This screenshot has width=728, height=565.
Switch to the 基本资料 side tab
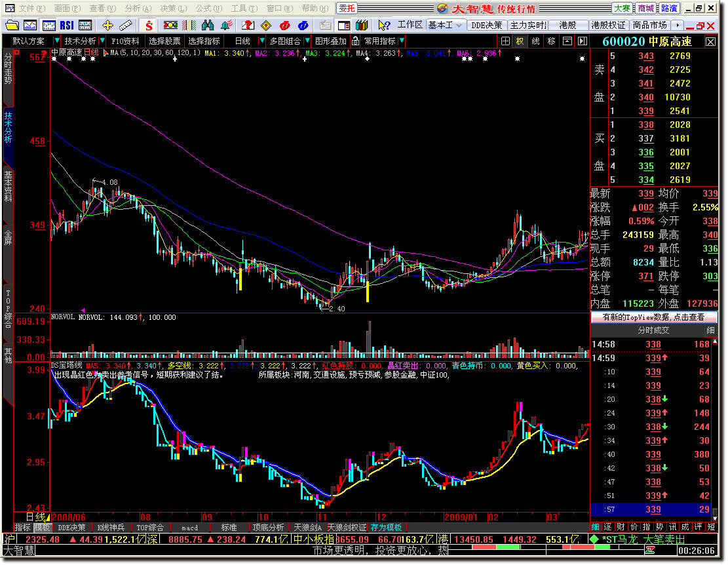8,187
